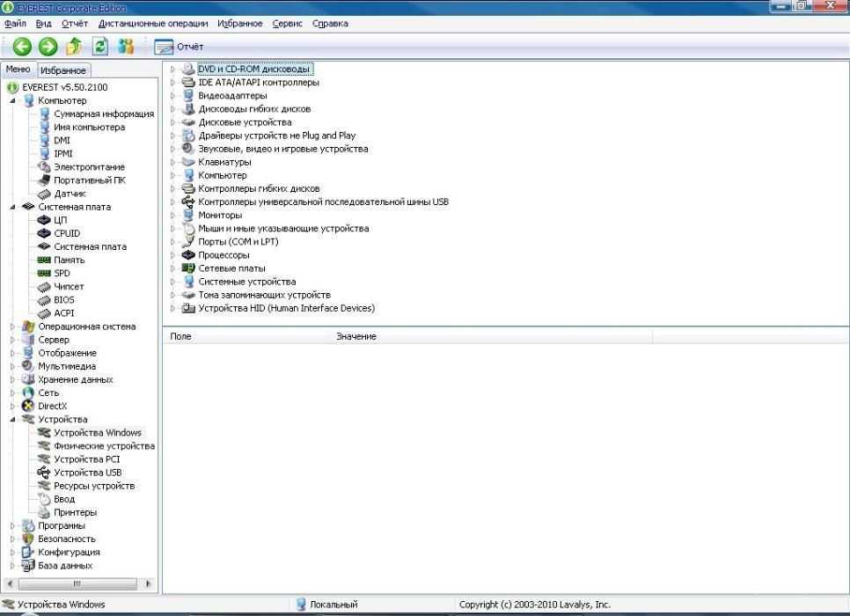Viewport: 850px width, 616px height.
Task: Select Устройства Windows tree item
Action: click(98, 433)
